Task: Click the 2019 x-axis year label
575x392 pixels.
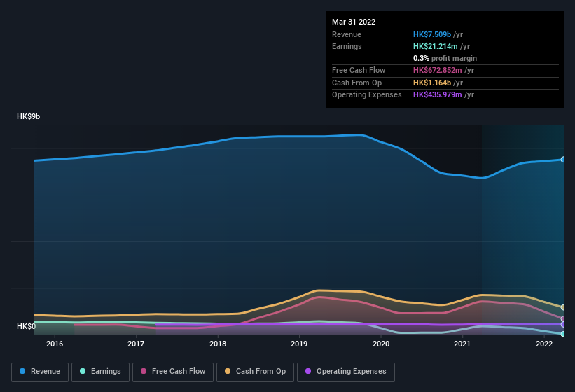Action: point(299,344)
